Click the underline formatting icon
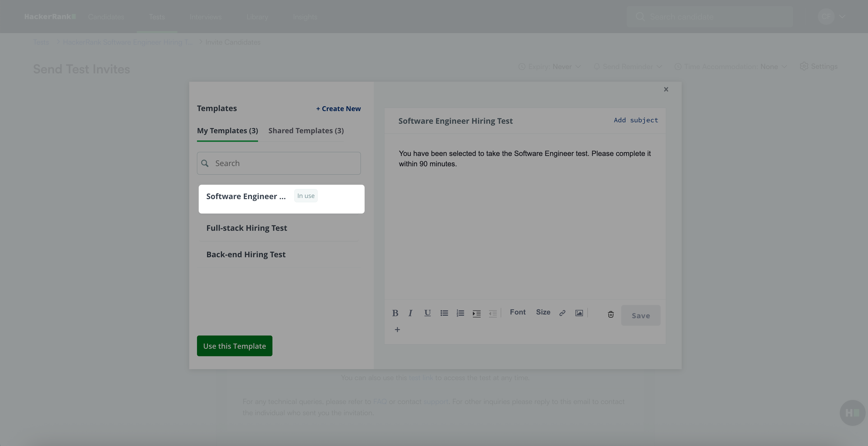Image resolution: width=868 pixels, height=446 pixels. tap(427, 313)
